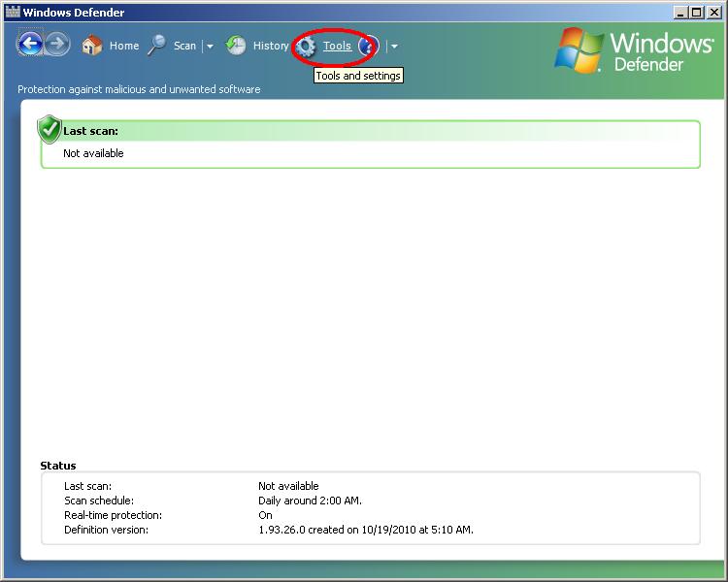
Task: Click the Home house icon
Action: [x=92, y=46]
